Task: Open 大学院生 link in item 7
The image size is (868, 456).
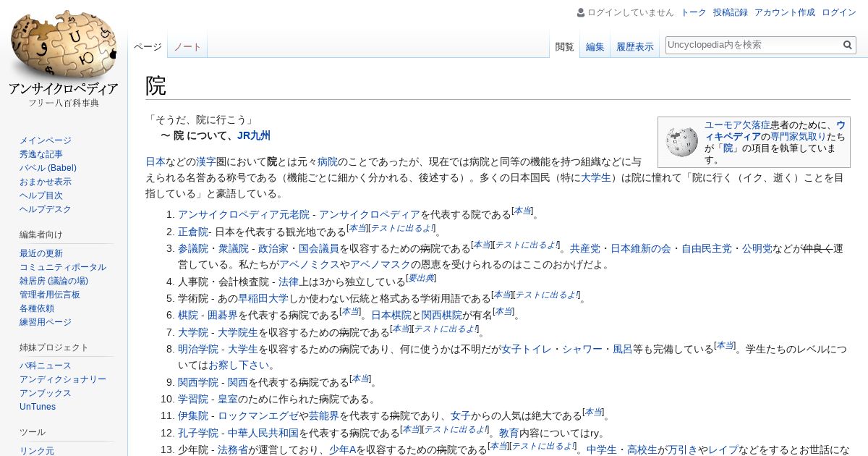Action: (x=238, y=332)
